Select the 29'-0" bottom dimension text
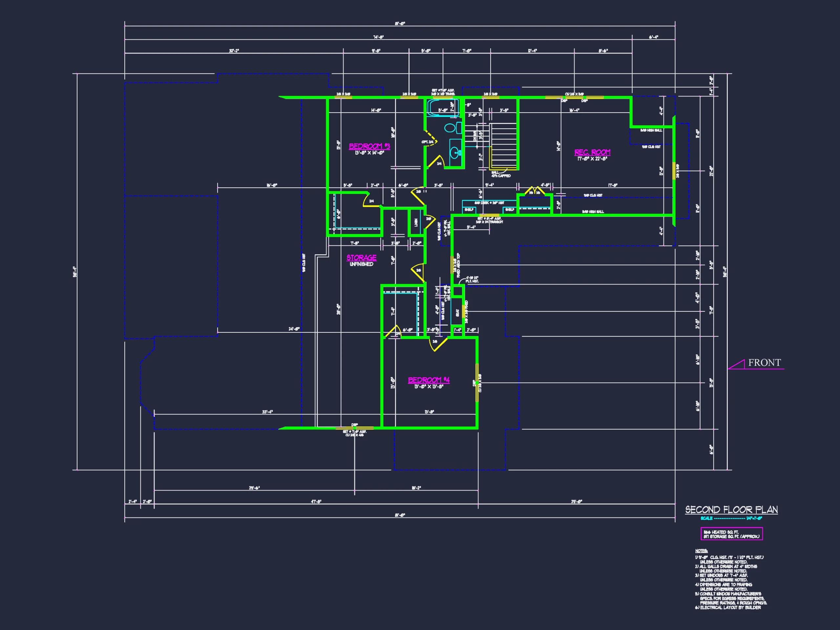The height and width of the screenshot is (630, 840). (x=577, y=502)
